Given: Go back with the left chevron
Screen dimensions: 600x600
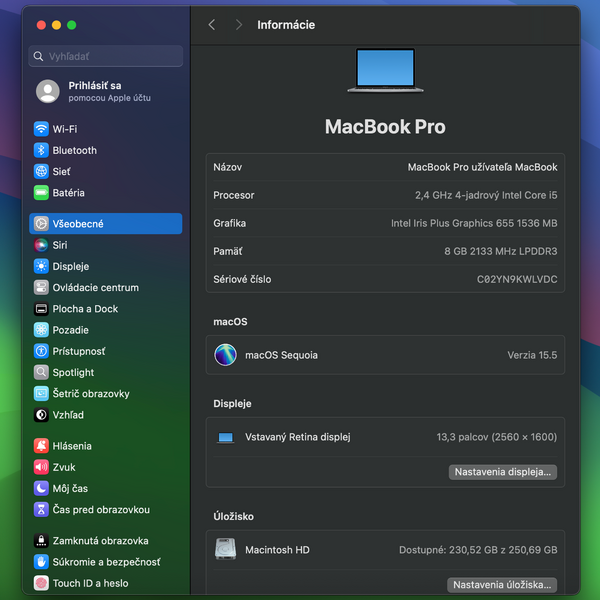Looking at the screenshot, I should 212,25.
